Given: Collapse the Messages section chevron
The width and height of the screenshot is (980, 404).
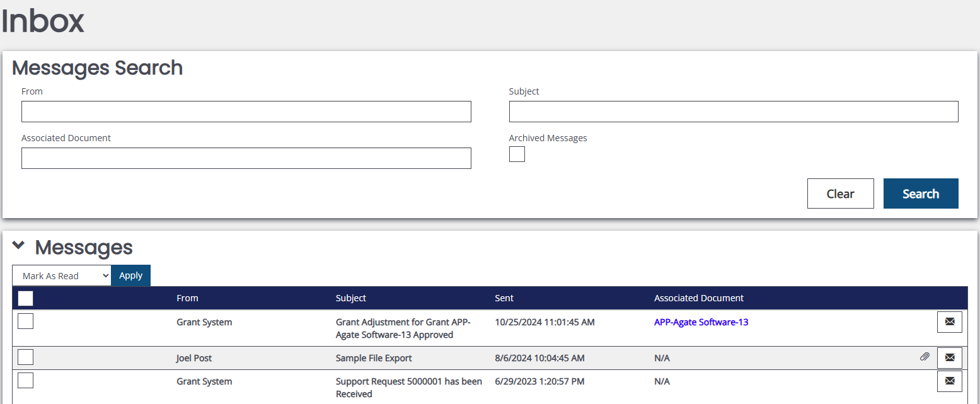Looking at the screenshot, I should click(19, 246).
